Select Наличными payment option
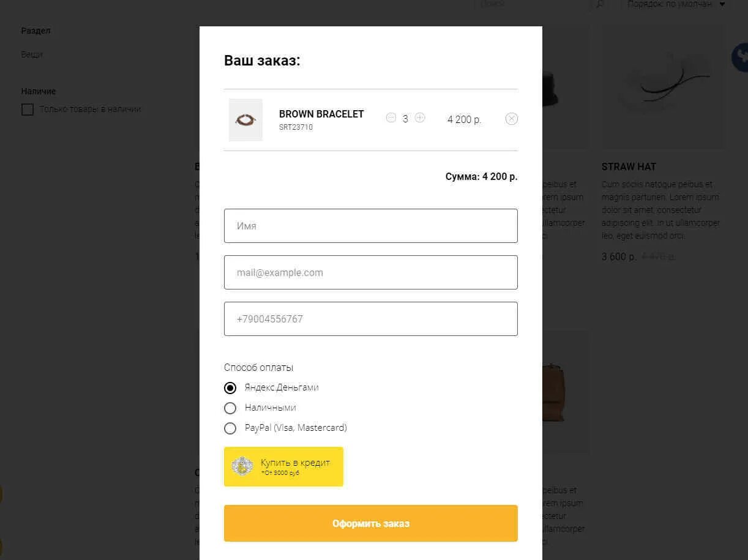Viewport: 748px width, 560px height. tap(230, 408)
